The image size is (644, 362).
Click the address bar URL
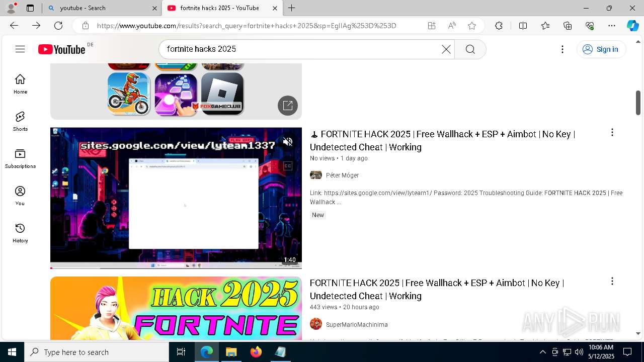[x=247, y=26]
